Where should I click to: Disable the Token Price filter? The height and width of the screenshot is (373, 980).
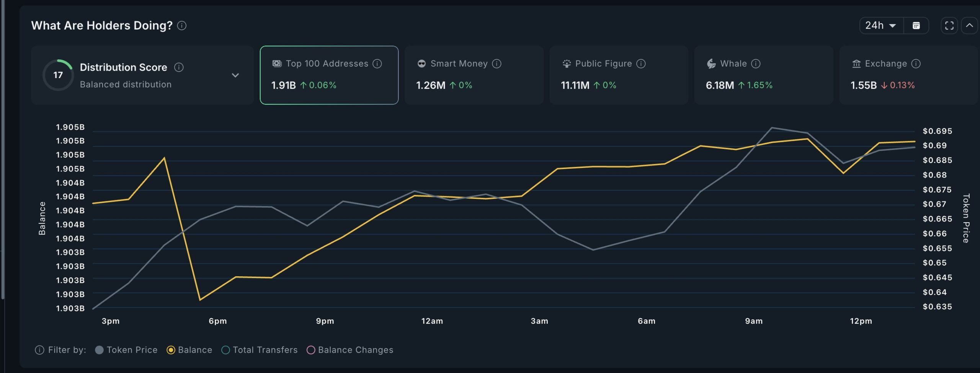pyautogui.click(x=99, y=349)
